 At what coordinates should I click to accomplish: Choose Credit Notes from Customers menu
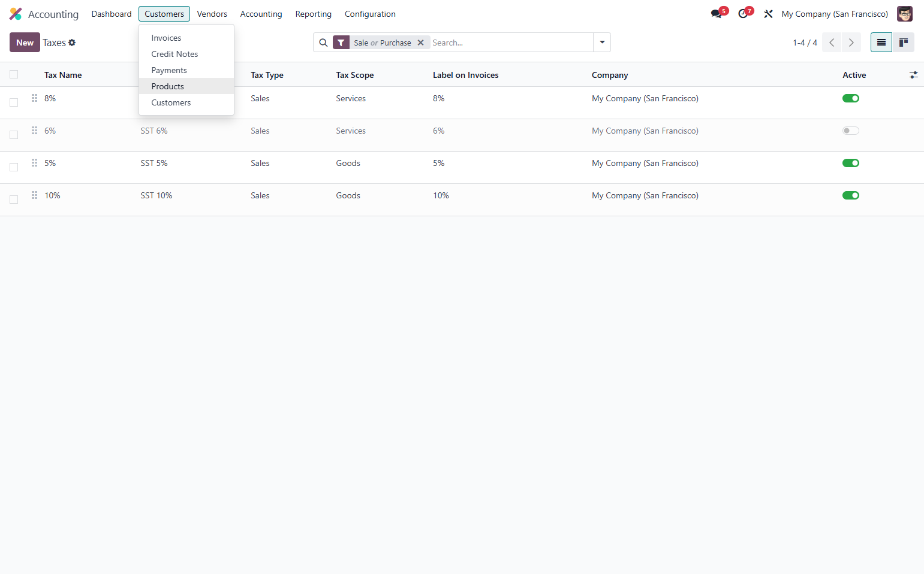coord(186,54)
